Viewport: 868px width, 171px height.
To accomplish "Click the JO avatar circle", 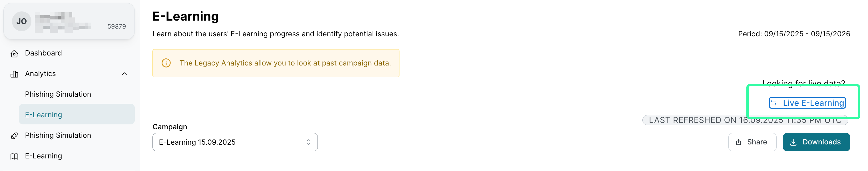I will (22, 21).
